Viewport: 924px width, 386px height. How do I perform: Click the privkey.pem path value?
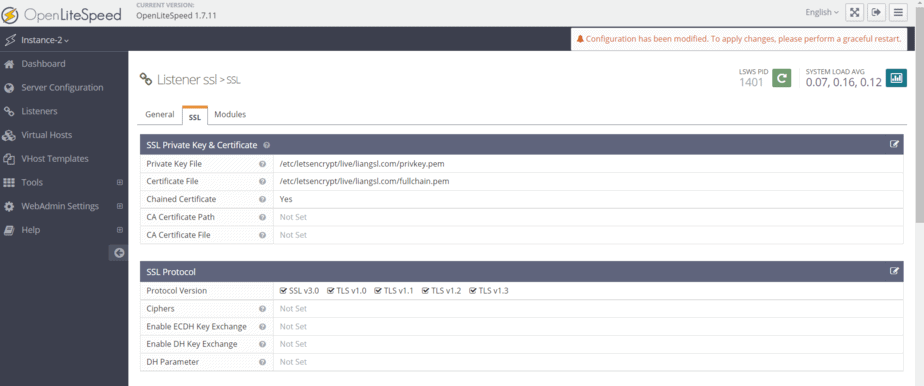point(362,164)
